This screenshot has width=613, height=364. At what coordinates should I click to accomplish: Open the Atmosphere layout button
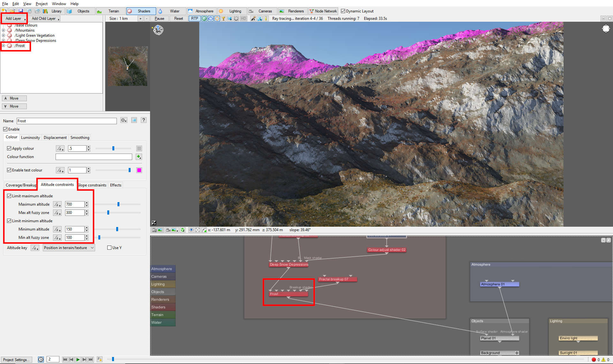201,11
